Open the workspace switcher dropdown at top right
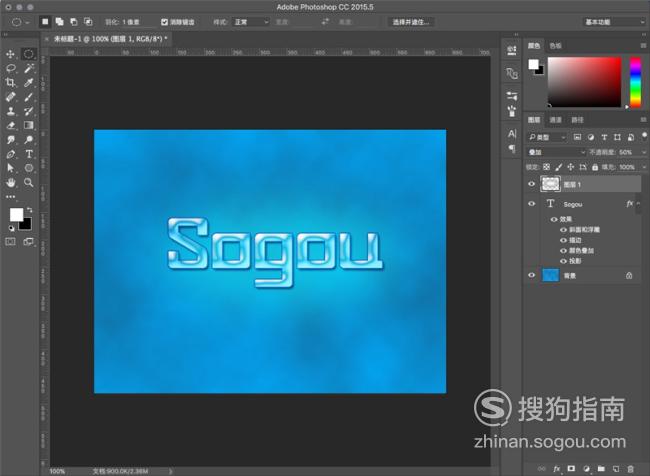Screen dimensions: 650x476 614,22
